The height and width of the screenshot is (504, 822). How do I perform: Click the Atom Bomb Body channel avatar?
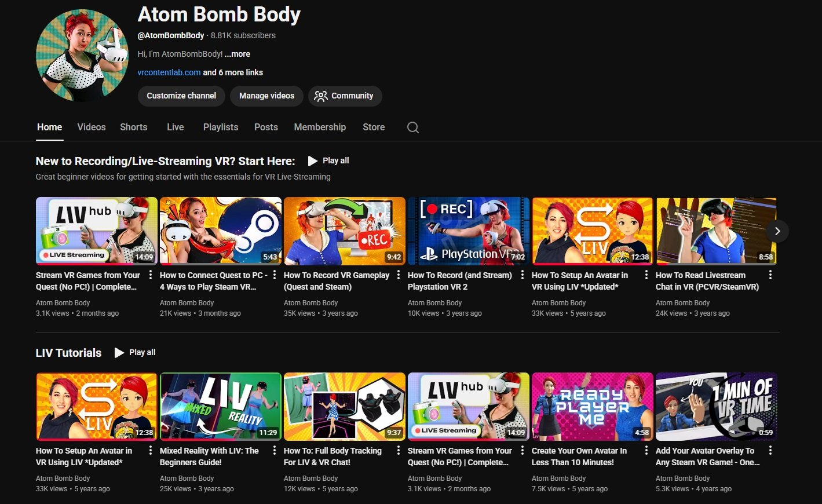82,56
